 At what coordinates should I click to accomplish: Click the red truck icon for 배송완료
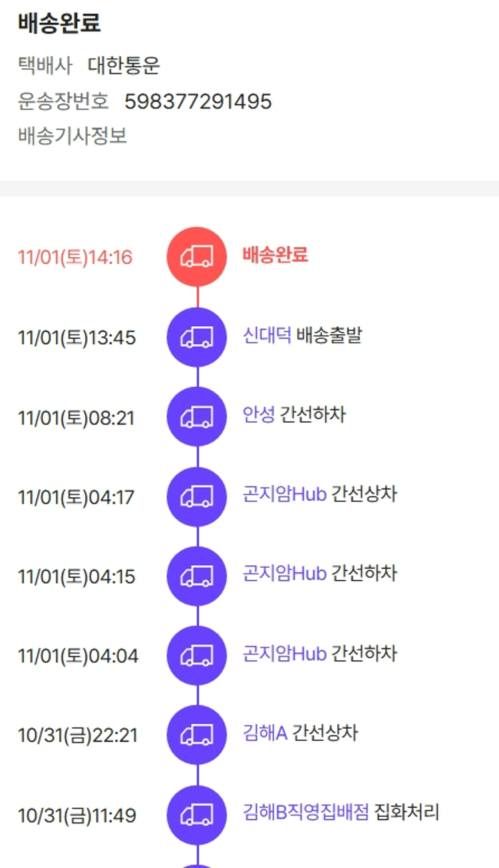[x=197, y=257]
